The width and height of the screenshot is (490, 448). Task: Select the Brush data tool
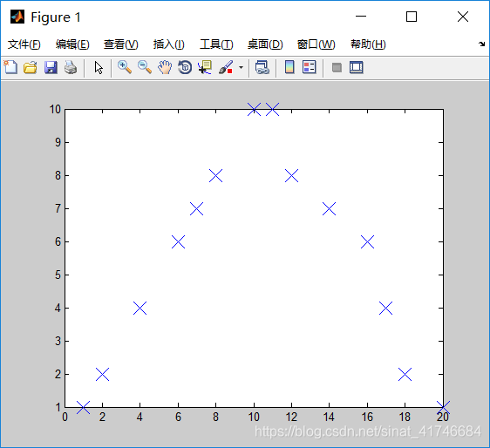point(226,67)
